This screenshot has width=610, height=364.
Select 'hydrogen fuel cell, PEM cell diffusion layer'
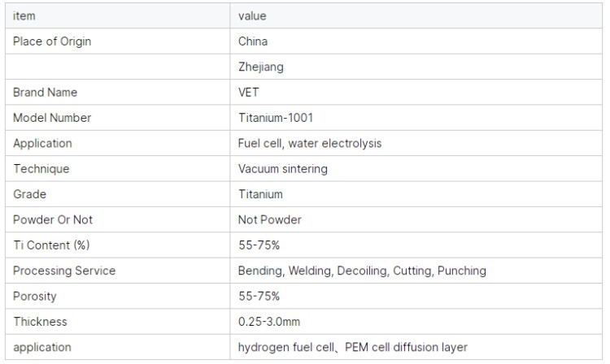click(x=353, y=347)
